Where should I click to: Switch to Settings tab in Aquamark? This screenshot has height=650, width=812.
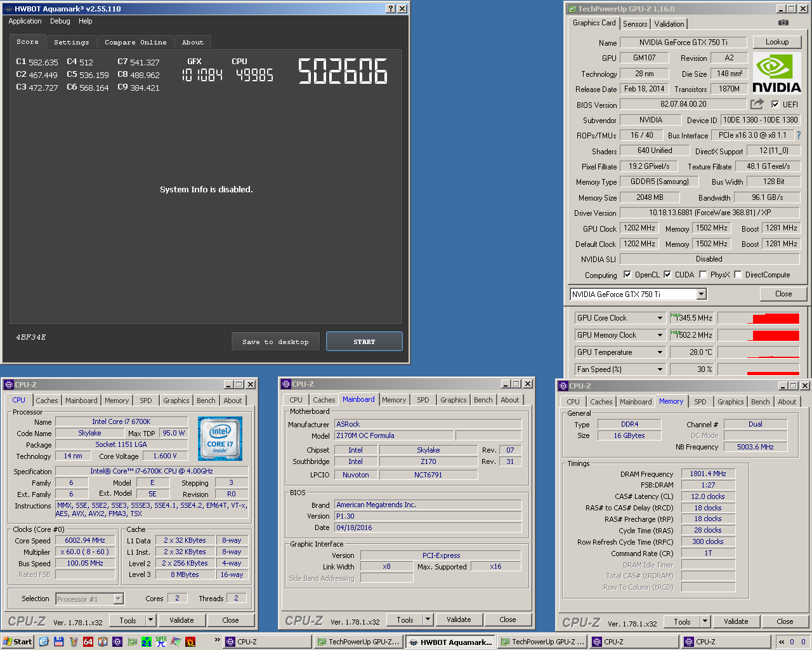(72, 42)
